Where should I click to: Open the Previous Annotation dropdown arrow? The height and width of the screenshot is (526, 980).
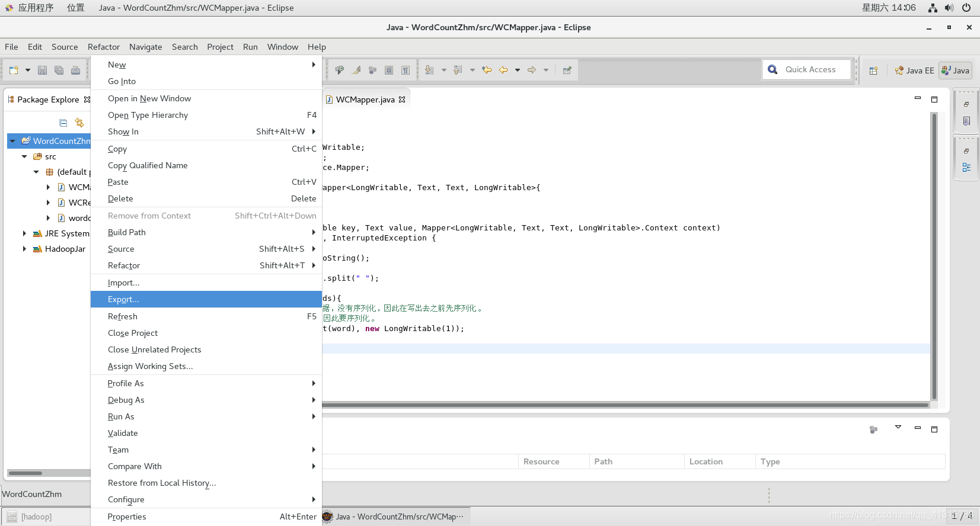click(472, 70)
